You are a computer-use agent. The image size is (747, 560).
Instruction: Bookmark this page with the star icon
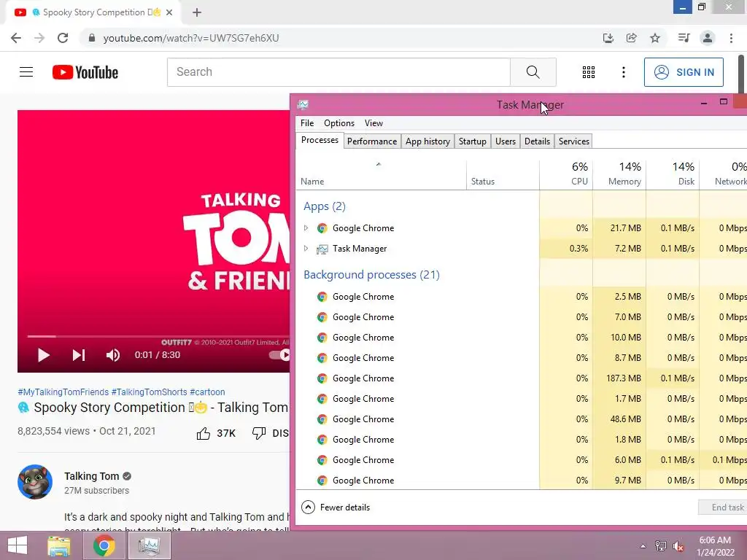coord(655,38)
